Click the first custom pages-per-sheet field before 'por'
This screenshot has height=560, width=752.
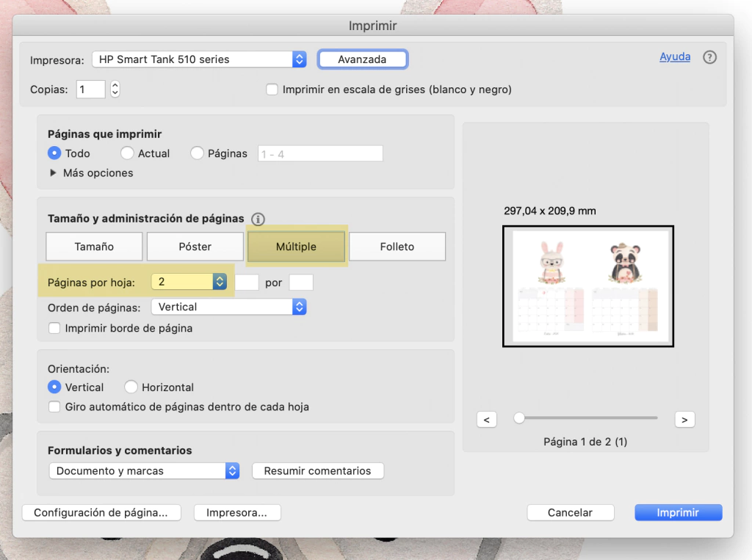pyautogui.click(x=247, y=283)
